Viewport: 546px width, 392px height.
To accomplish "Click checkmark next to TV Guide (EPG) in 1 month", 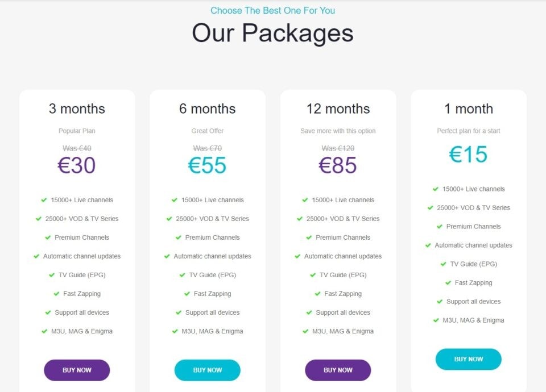I will coord(443,264).
